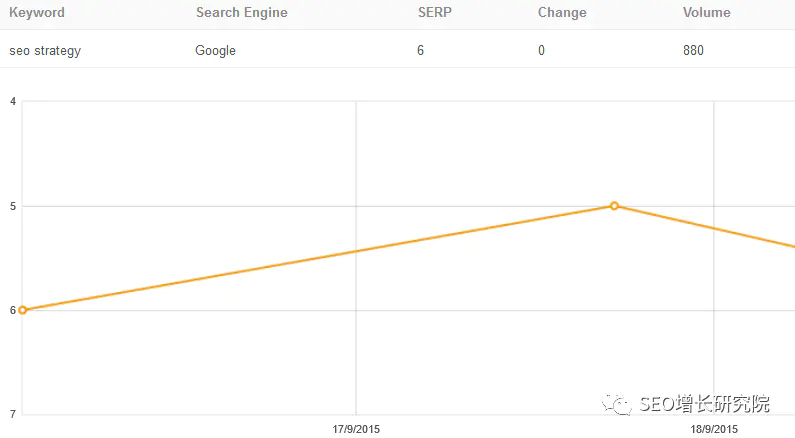Image resolution: width=795 pixels, height=438 pixels.
Task: Click the Change value 0 in the row
Action: click(x=541, y=50)
